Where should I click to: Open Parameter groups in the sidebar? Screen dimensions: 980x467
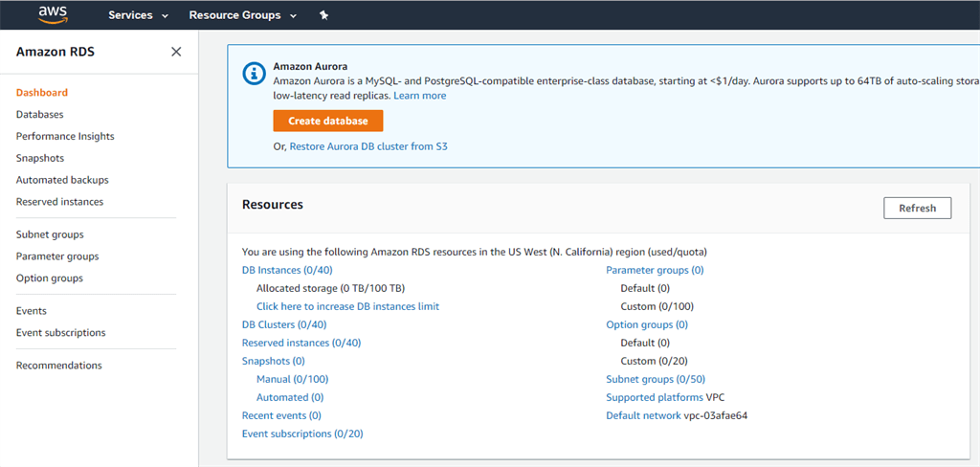[57, 256]
